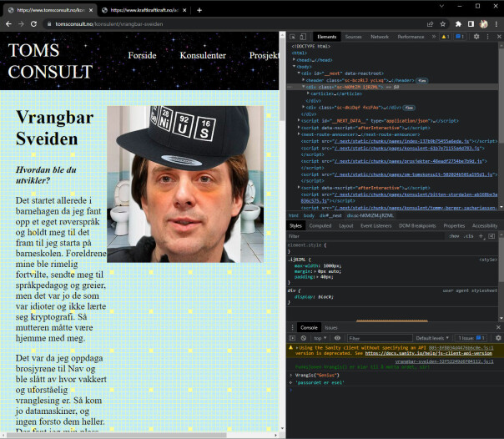Open the Styles pane tab
Viewport: 504px width, 439px height.
point(295,225)
